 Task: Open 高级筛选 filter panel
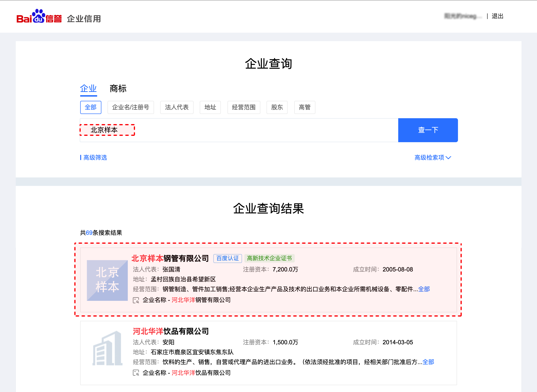[95, 157]
